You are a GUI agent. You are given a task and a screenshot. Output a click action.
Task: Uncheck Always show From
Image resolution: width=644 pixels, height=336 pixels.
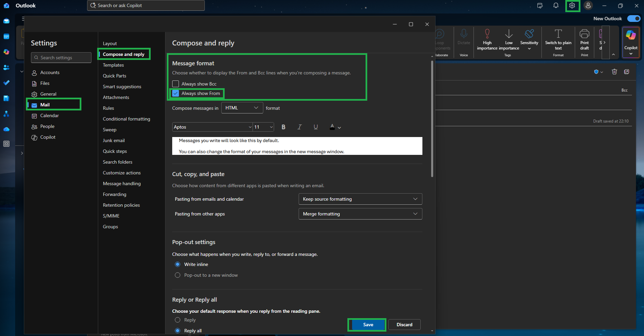176,93
